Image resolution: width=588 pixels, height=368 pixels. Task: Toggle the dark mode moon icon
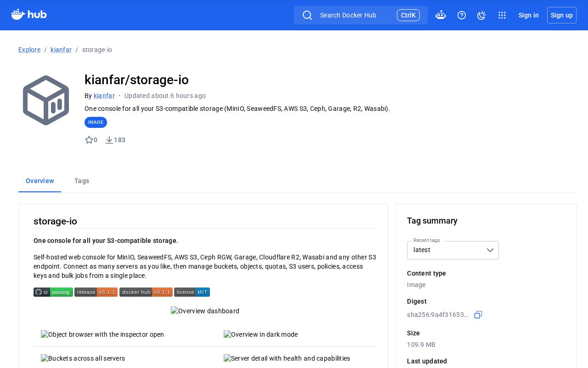tap(481, 15)
